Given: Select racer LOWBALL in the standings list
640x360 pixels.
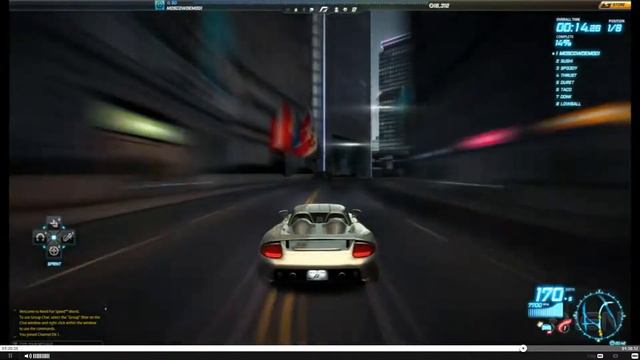Looking at the screenshot, I should click(568, 104).
